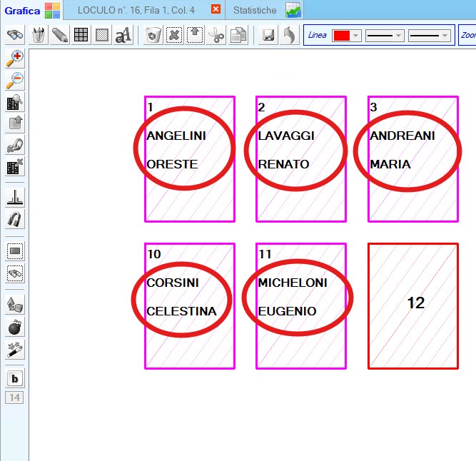Expand the first line style dropdown
The image size is (476, 461).
click(398, 36)
